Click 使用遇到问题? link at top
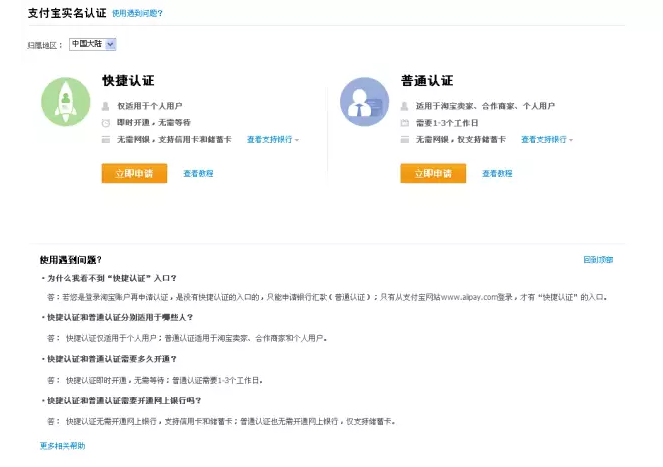Image resolution: width=663 pixels, height=467 pixels. coord(137,14)
